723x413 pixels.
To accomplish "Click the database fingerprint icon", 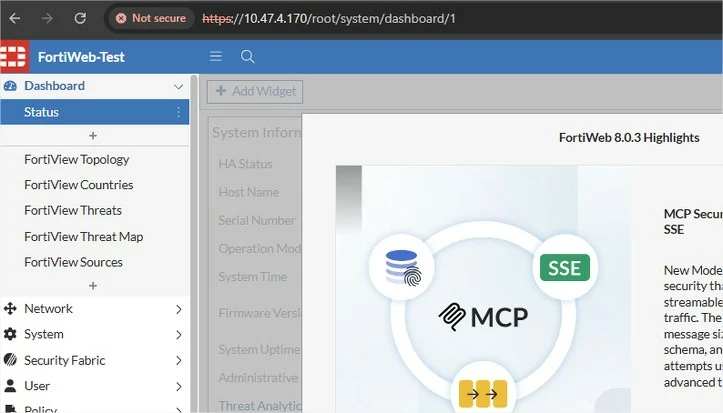I will [x=403, y=267].
